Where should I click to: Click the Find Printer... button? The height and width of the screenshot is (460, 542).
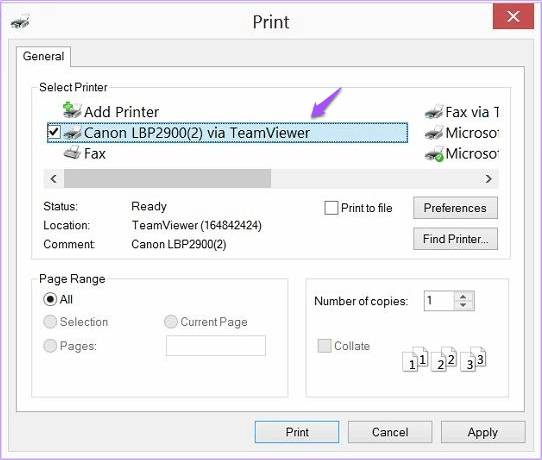point(455,239)
